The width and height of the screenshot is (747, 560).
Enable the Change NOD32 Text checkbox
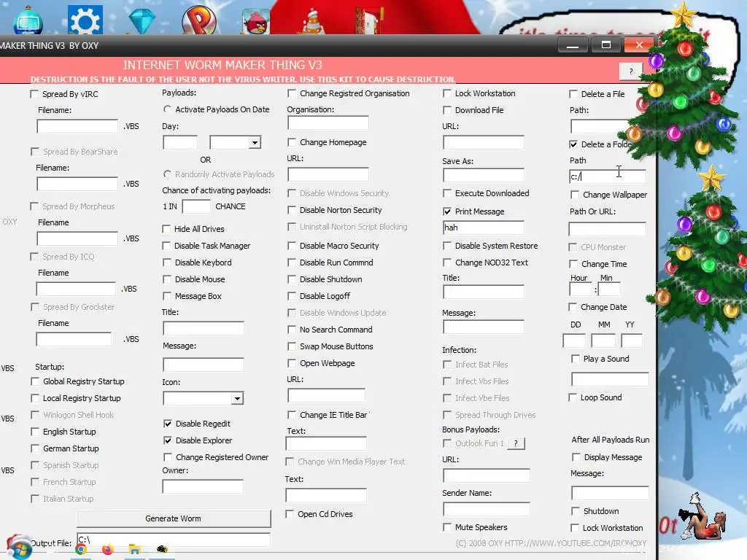(x=447, y=262)
